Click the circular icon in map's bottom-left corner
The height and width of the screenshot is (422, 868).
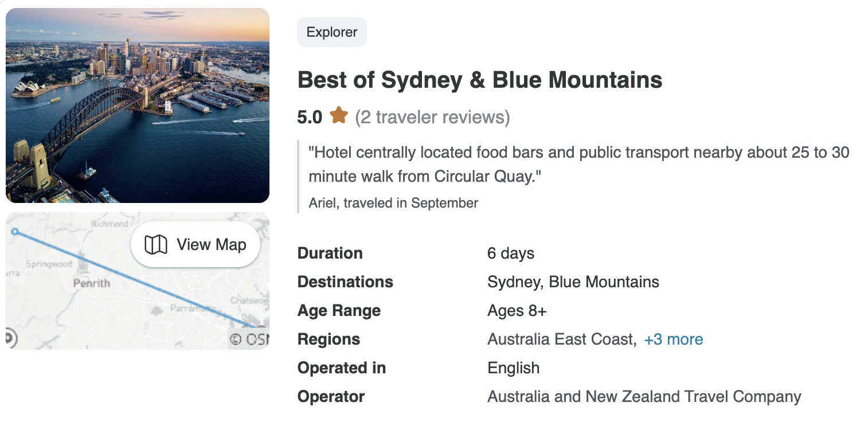tap(9, 338)
